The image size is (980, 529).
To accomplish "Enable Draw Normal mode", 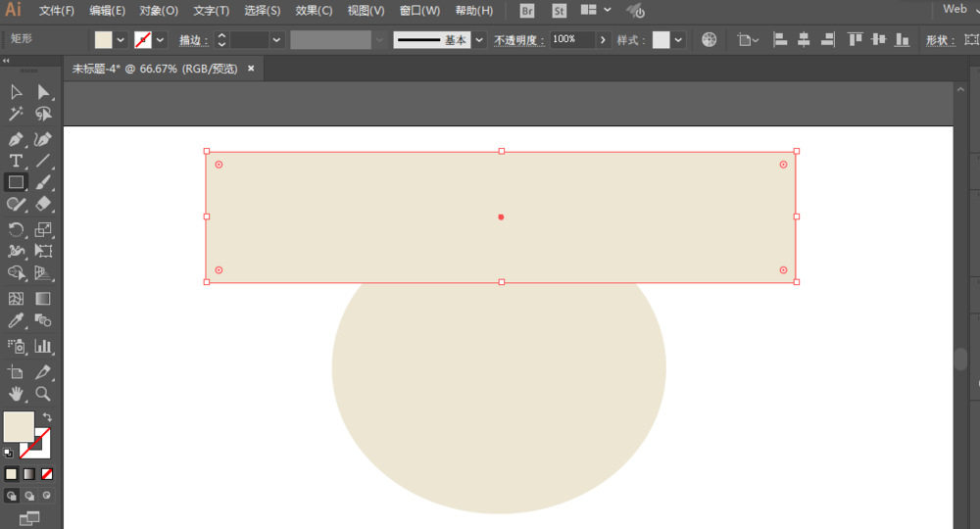I will 11,496.
